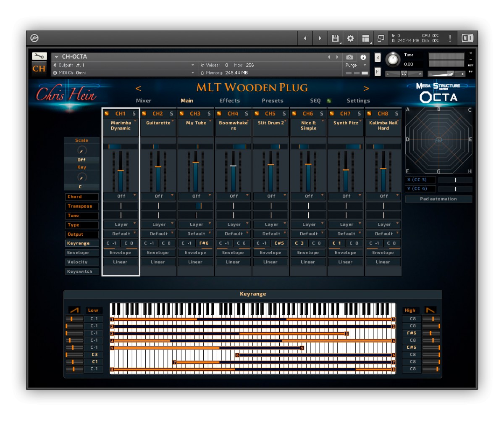Mute the instrument with the M button

pyautogui.click(x=377, y=72)
